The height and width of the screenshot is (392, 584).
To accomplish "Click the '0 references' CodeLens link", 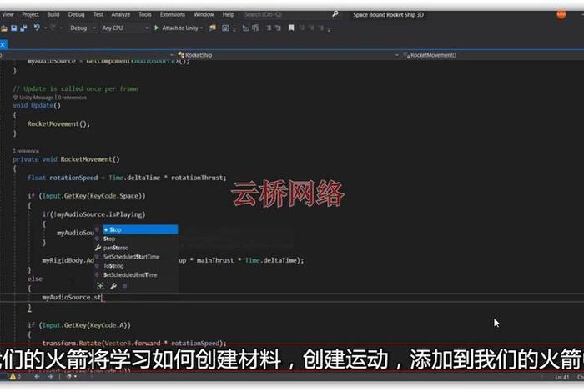I will pos(73,98).
